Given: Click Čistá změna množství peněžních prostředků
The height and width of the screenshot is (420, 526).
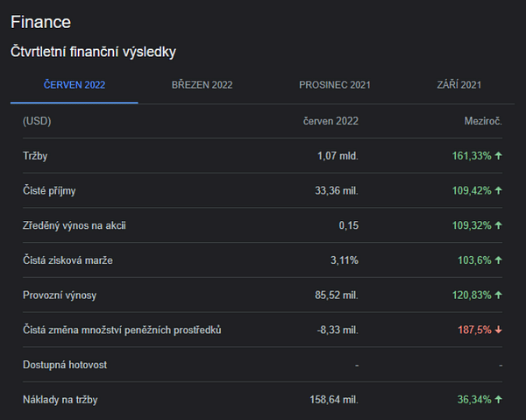Looking at the screenshot, I should [122, 330].
